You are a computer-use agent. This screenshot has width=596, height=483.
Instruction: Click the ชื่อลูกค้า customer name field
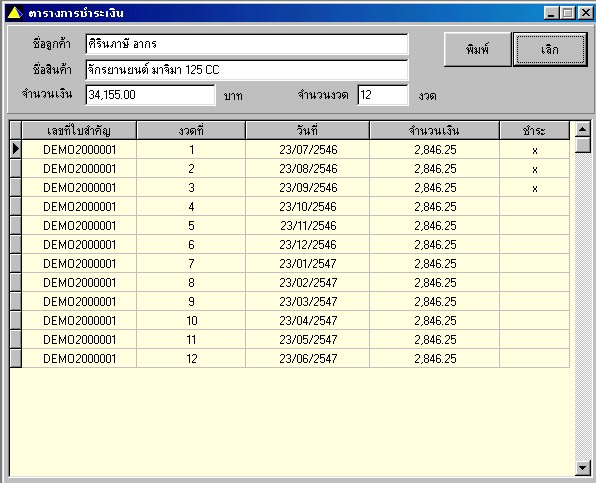click(247, 44)
